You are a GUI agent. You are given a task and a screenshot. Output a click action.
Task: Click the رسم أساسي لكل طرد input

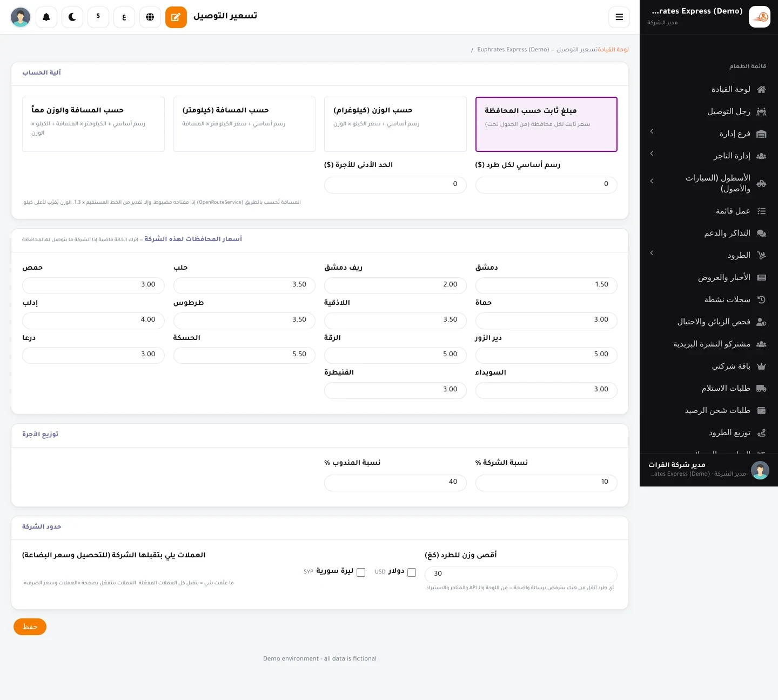point(546,184)
